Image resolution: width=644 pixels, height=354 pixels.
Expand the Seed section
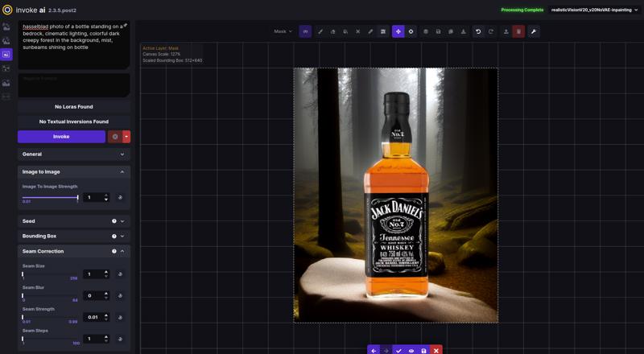coord(74,221)
